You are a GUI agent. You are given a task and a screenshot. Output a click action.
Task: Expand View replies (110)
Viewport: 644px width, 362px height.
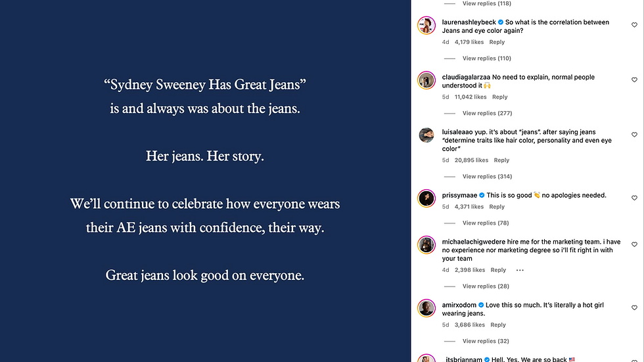tap(487, 58)
